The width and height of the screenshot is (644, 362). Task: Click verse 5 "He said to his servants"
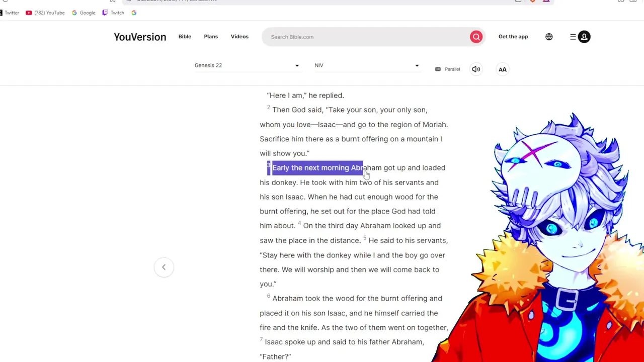click(x=408, y=240)
